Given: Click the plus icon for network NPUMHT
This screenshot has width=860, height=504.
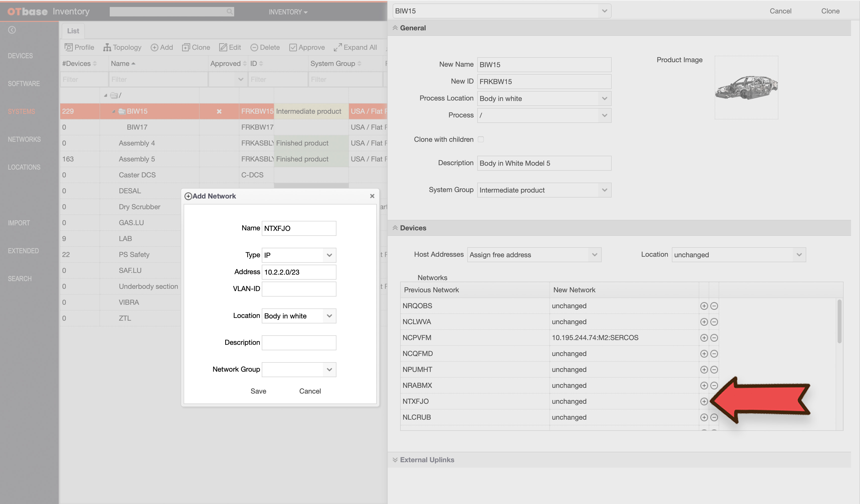Looking at the screenshot, I should (704, 370).
